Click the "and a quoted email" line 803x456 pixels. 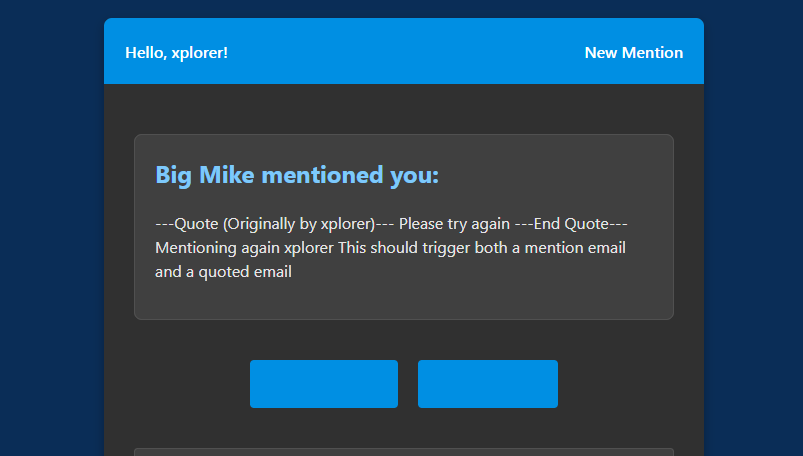coord(223,272)
